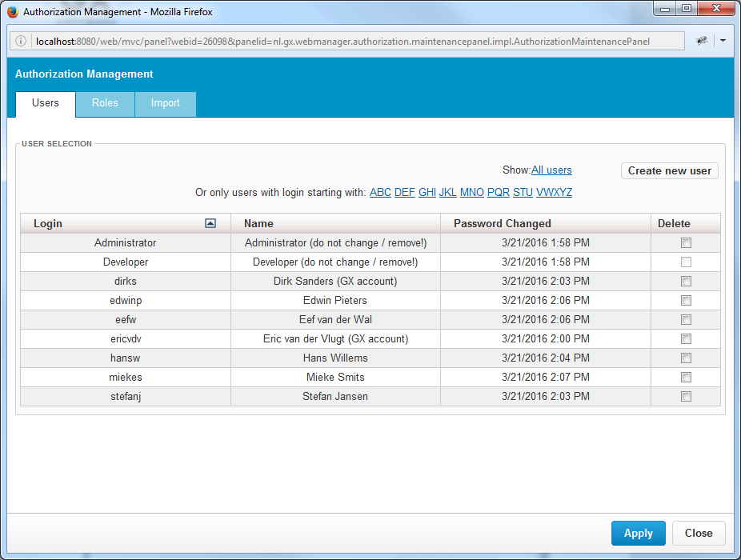741x560 pixels.
Task: Select eefw Delete checkbox
Action: (686, 319)
